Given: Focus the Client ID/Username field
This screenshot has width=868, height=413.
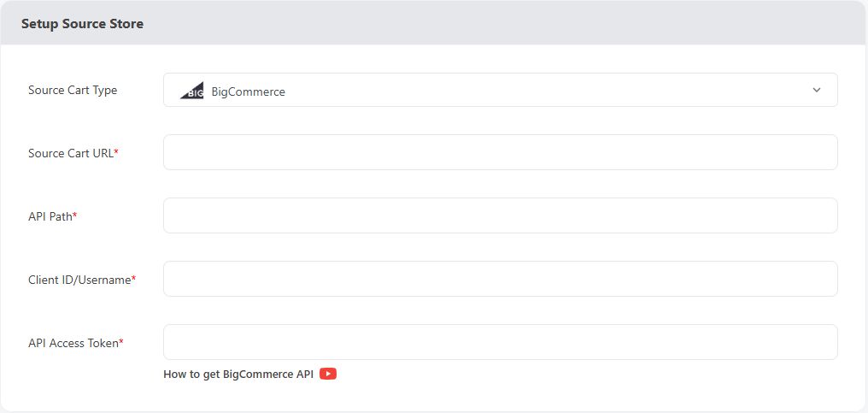Looking at the screenshot, I should click(500, 278).
